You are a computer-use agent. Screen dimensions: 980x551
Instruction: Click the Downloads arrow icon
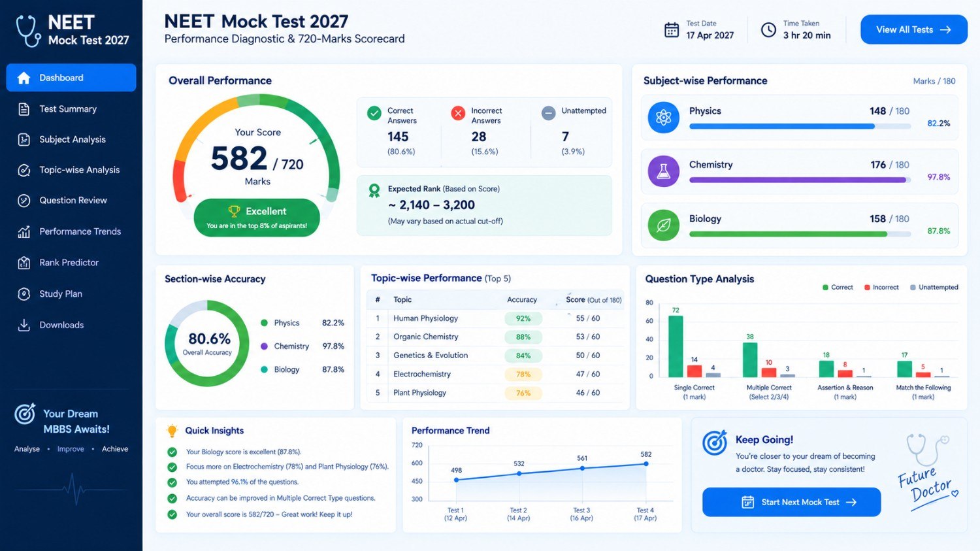24,325
